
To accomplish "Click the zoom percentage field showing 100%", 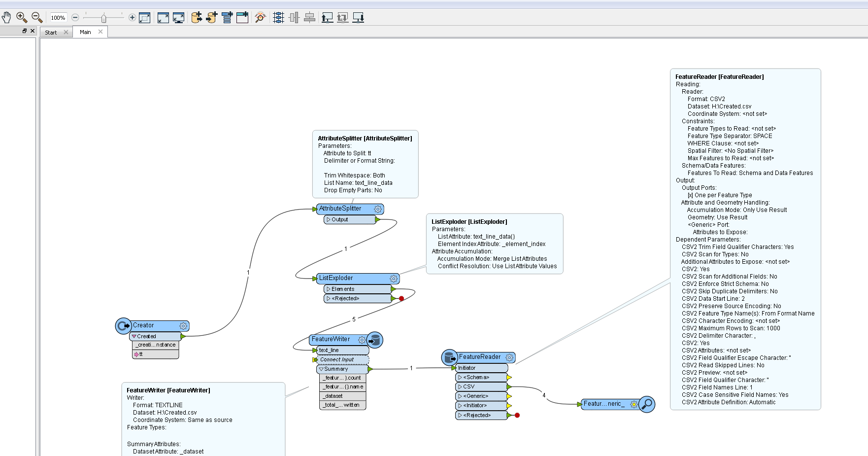I will [x=58, y=18].
